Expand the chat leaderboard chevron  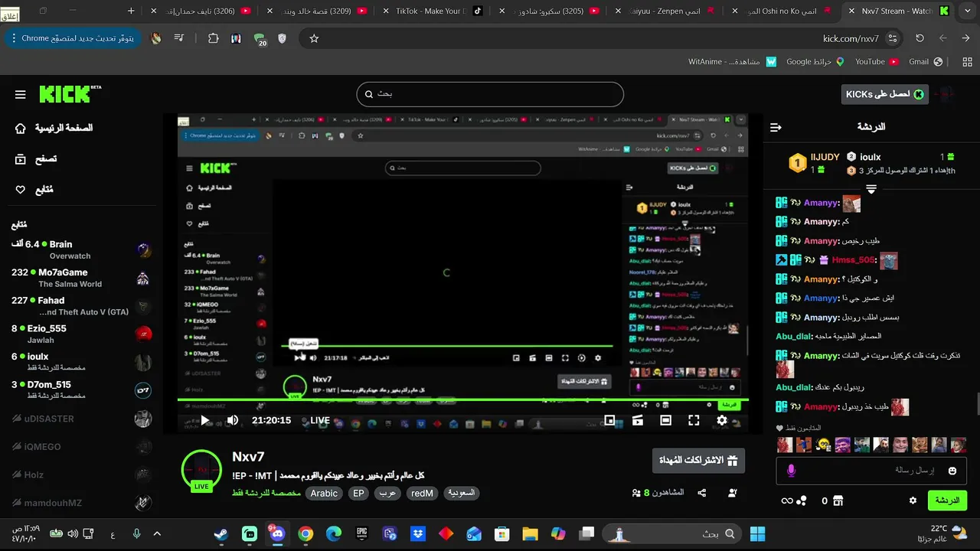[x=871, y=188]
